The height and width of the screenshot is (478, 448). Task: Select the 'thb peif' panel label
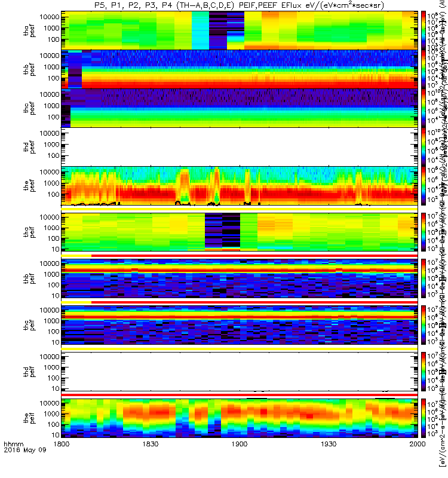click(29, 278)
